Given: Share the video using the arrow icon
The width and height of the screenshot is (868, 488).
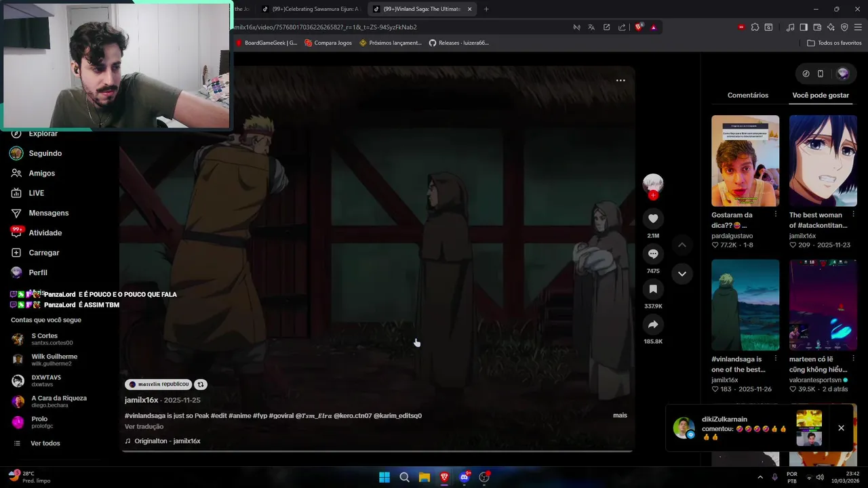Looking at the screenshot, I should pos(653,325).
